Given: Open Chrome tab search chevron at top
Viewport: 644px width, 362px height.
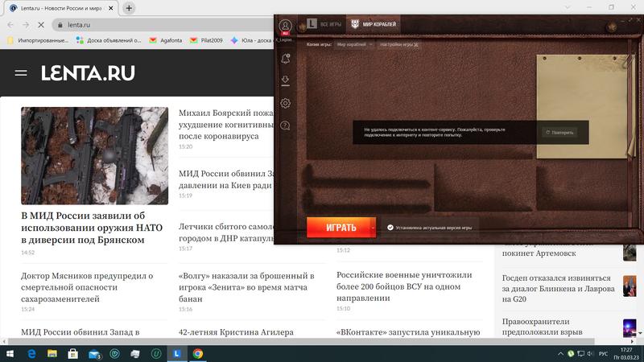Looking at the screenshot, I should coord(568,7).
